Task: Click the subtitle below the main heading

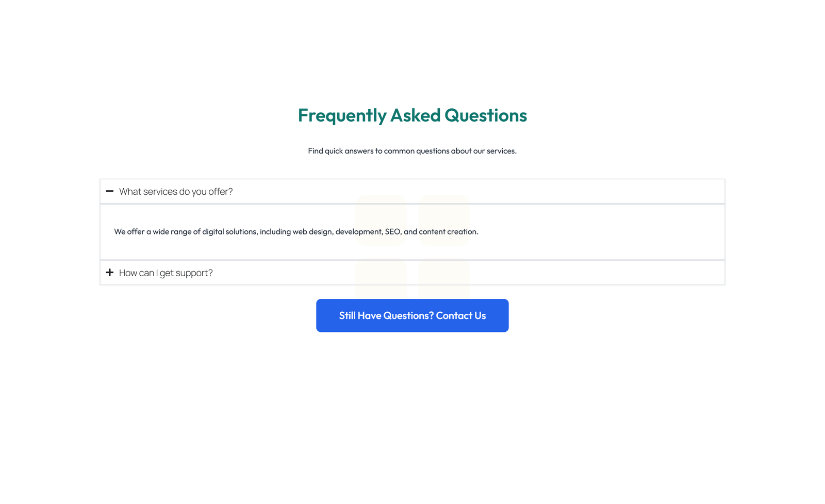Action: pos(412,150)
